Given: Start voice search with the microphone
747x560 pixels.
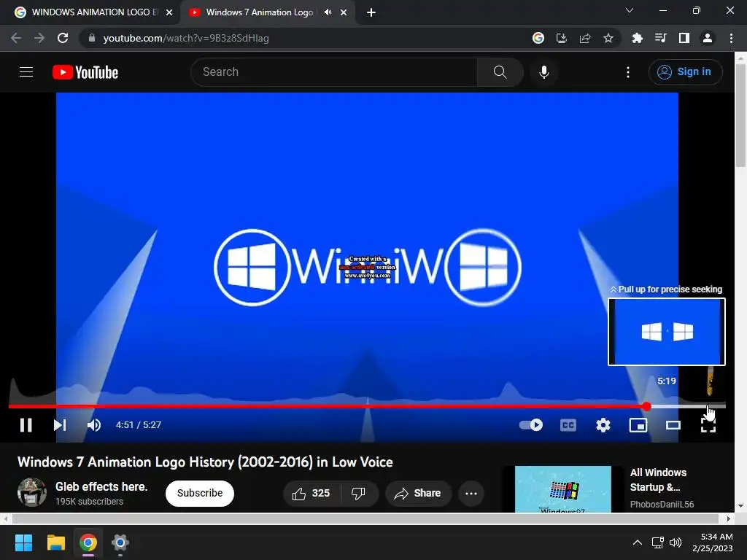Looking at the screenshot, I should (x=544, y=72).
